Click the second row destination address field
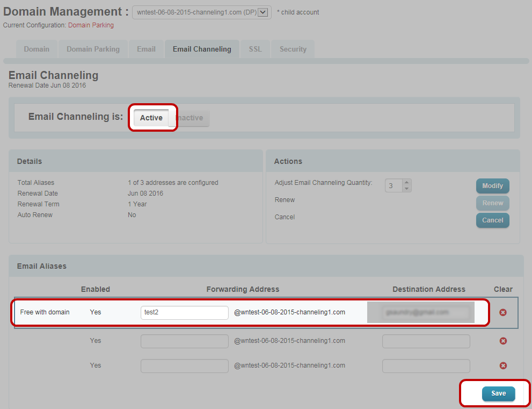 point(426,341)
